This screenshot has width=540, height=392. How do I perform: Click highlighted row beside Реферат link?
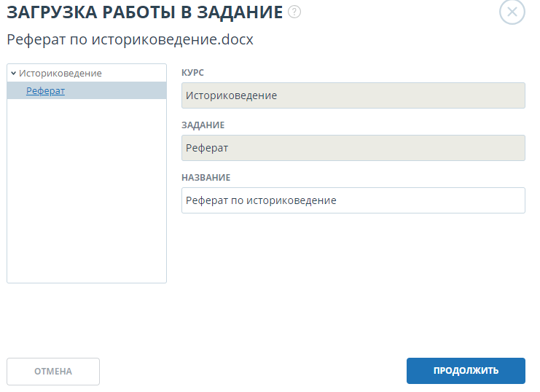(117, 90)
